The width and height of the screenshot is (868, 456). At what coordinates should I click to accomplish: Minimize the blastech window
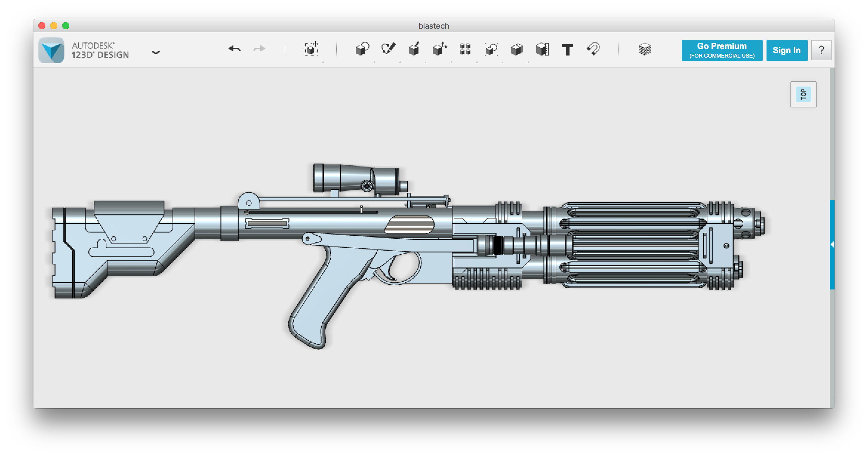(x=53, y=26)
